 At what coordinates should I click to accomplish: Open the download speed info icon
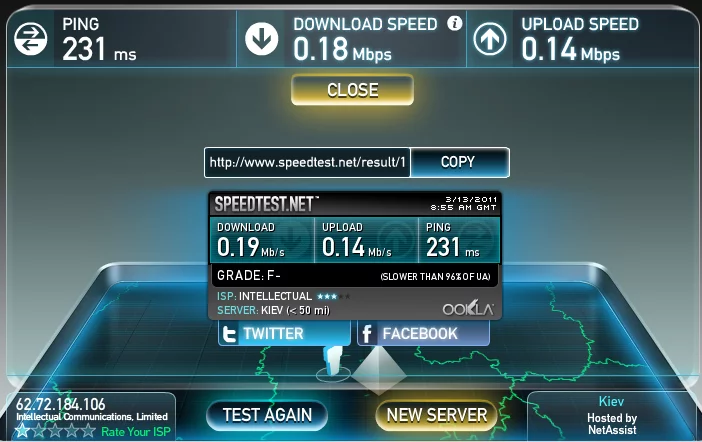[454, 23]
